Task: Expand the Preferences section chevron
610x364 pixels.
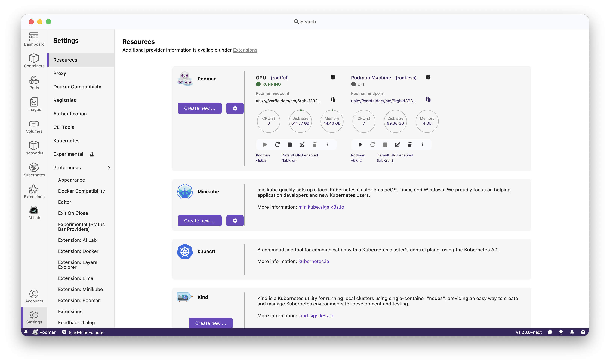Action: 109,168
